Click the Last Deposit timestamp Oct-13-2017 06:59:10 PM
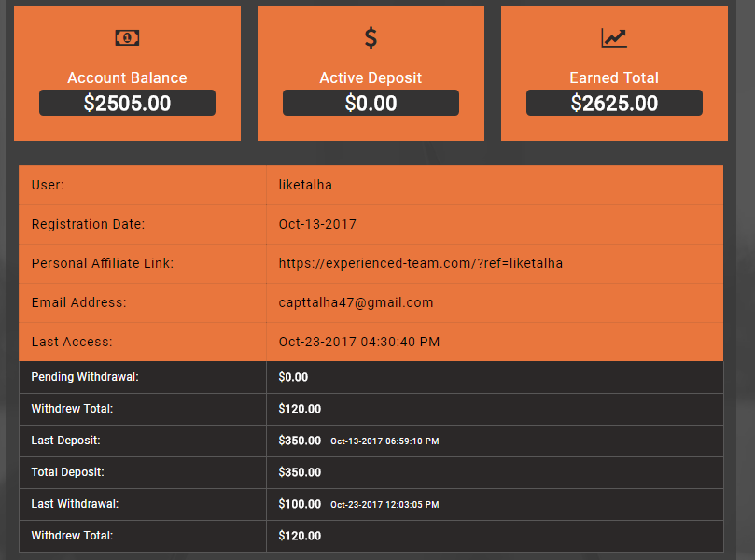The image size is (755, 560). (384, 441)
